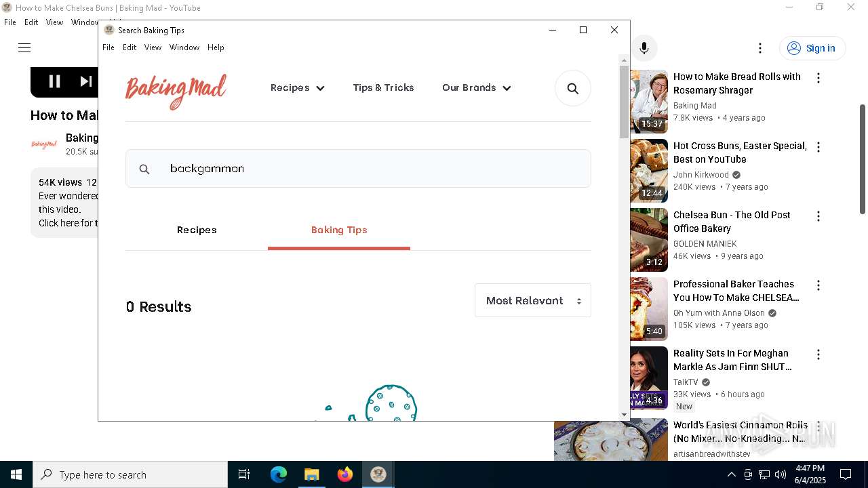Pause the YouTube video
868x488 pixels.
[x=55, y=81]
